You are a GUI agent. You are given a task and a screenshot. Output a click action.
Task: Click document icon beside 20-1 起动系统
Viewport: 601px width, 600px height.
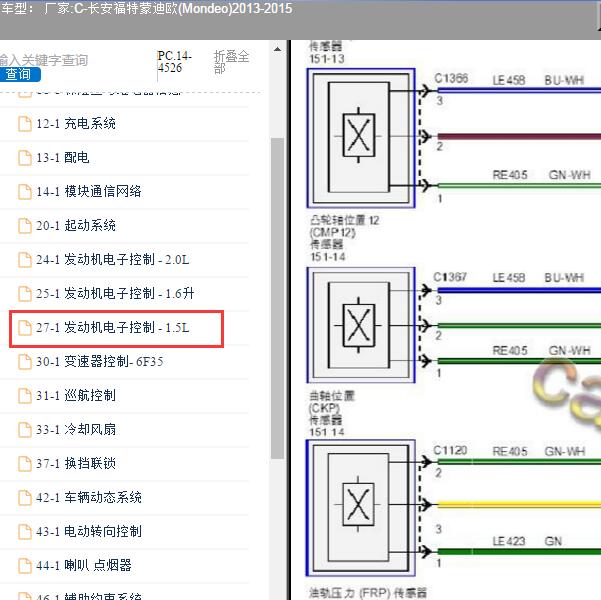coord(25,226)
